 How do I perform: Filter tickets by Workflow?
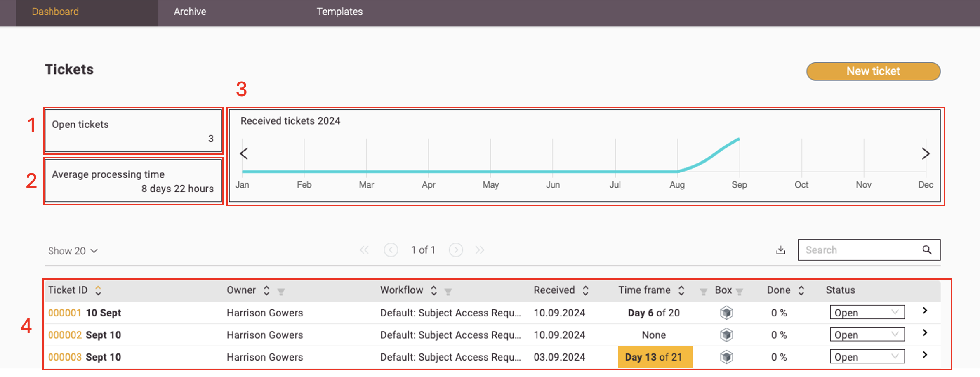[448, 292]
